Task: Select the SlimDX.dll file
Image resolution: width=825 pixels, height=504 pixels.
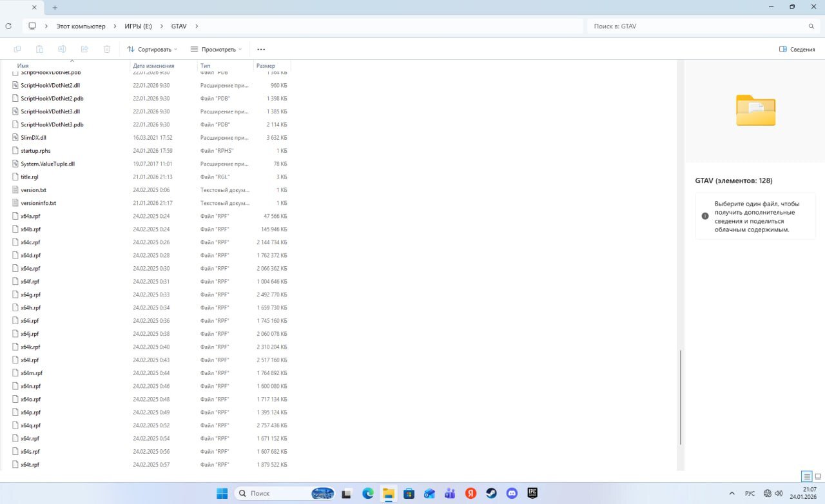Action: tap(34, 137)
